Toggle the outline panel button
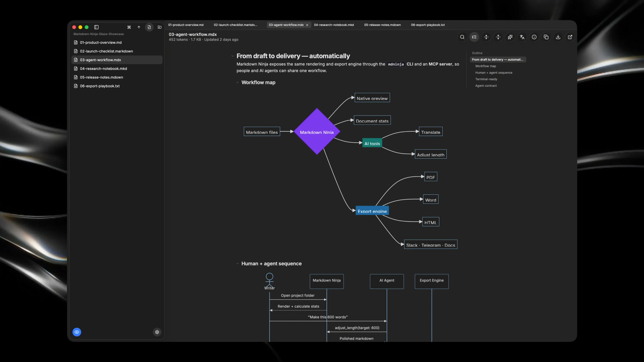Viewport: 644px width, 362px height. pos(474,37)
